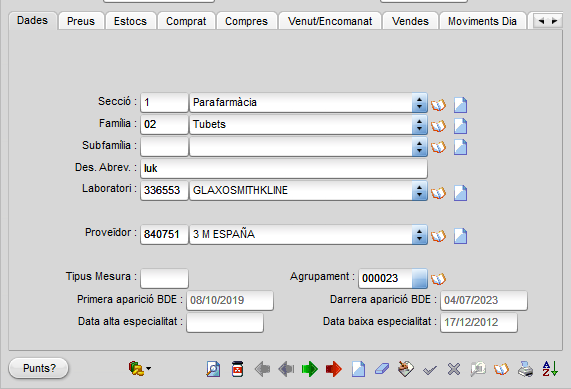The image size is (571, 389).
Task: Switch to the Vendes tab
Action: coord(410,21)
